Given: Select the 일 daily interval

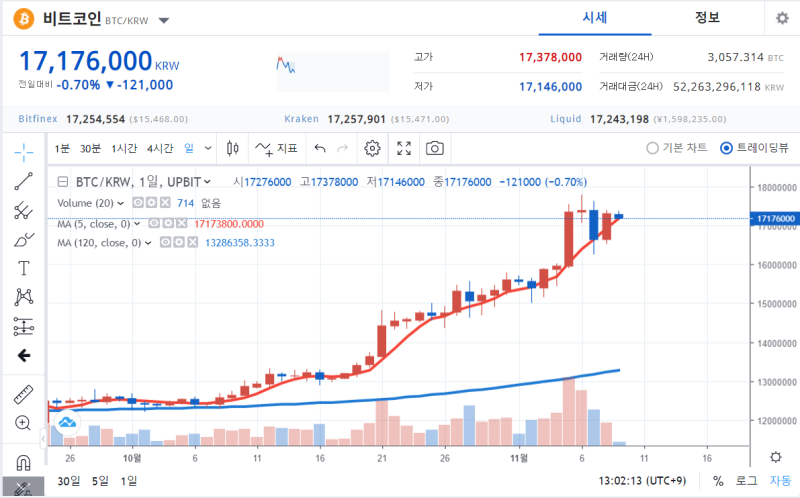Looking at the screenshot, I should 189,148.
